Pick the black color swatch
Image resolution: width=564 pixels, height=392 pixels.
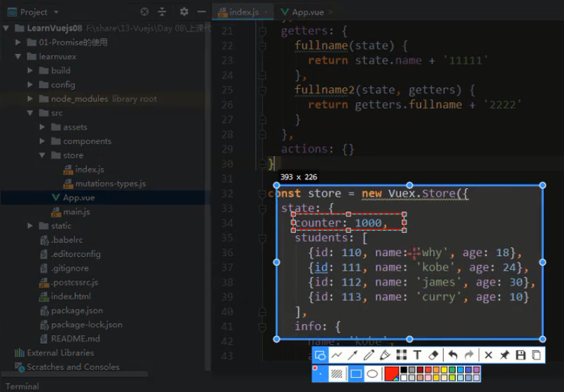[x=404, y=370]
